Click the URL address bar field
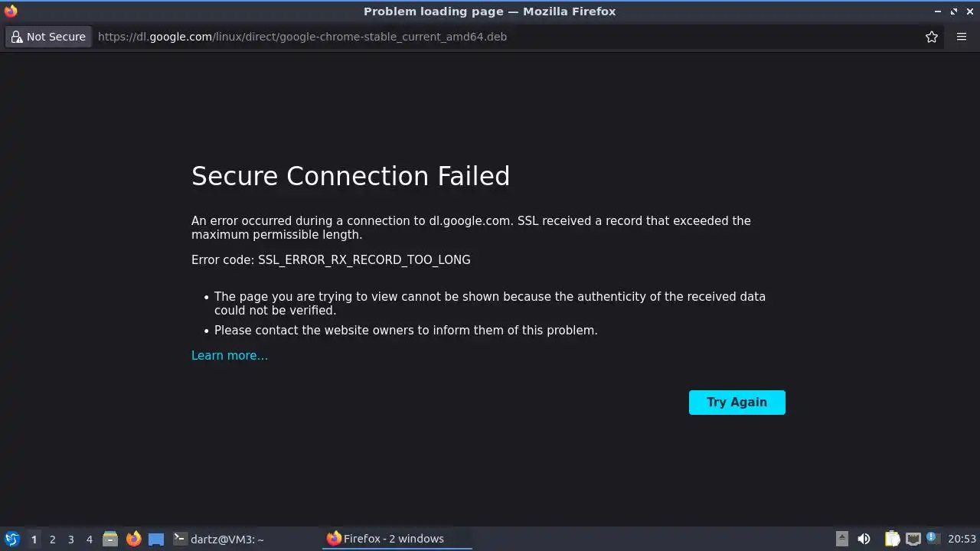Viewport: 980px width, 551px height. coord(505,37)
